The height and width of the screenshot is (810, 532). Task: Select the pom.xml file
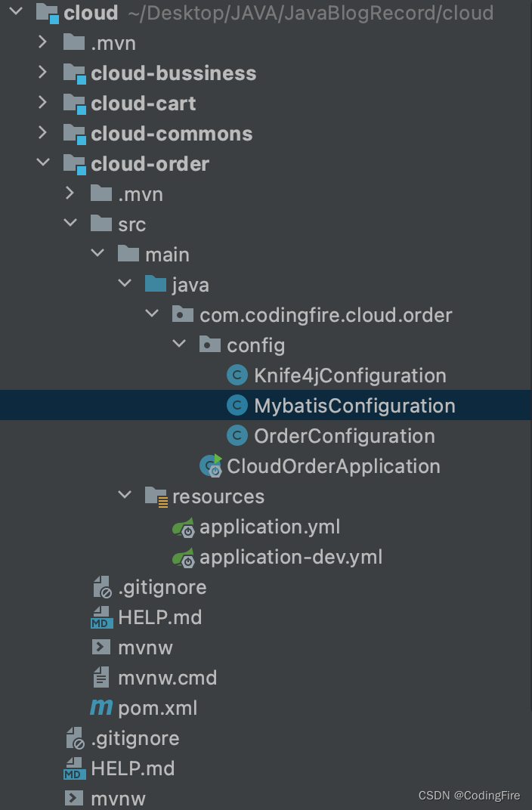(157, 708)
